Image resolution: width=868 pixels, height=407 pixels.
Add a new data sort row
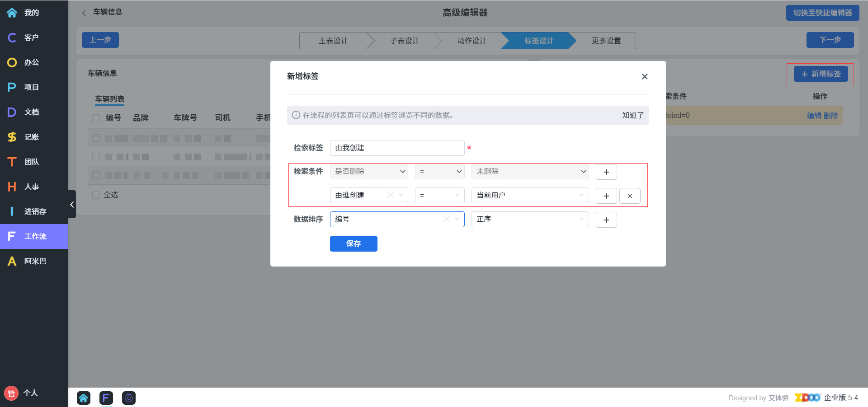[606, 220]
